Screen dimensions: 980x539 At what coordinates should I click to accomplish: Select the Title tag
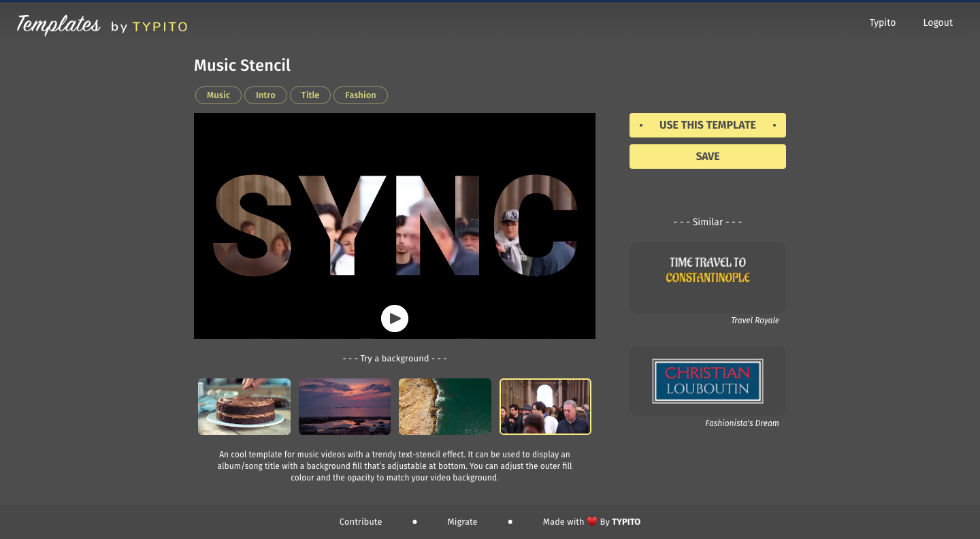[310, 95]
